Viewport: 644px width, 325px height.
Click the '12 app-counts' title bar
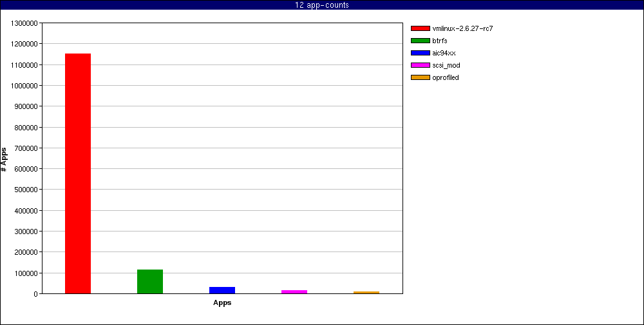322,5
